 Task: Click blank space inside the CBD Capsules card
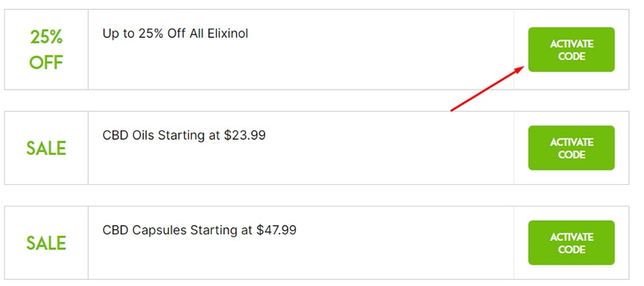click(300, 259)
